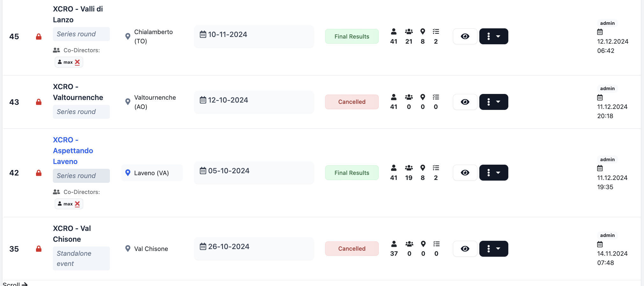The height and width of the screenshot is (286, 644).
Task: Open actions dropdown for Valli di Lanzo event
Action: 494,36
